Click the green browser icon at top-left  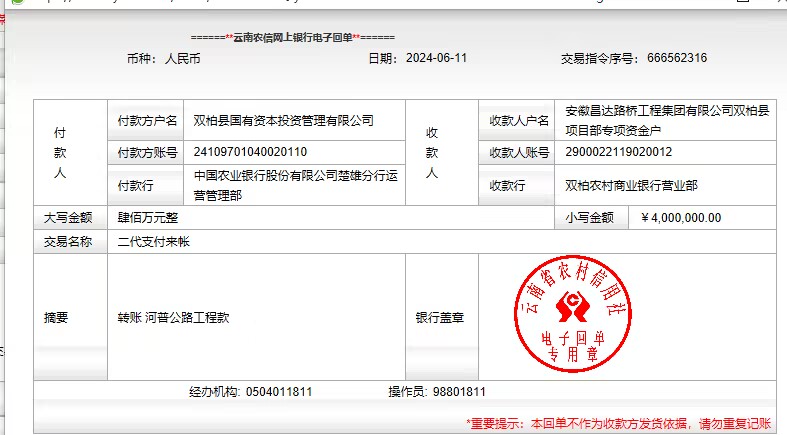pyautogui.click(x=5, y=3)
